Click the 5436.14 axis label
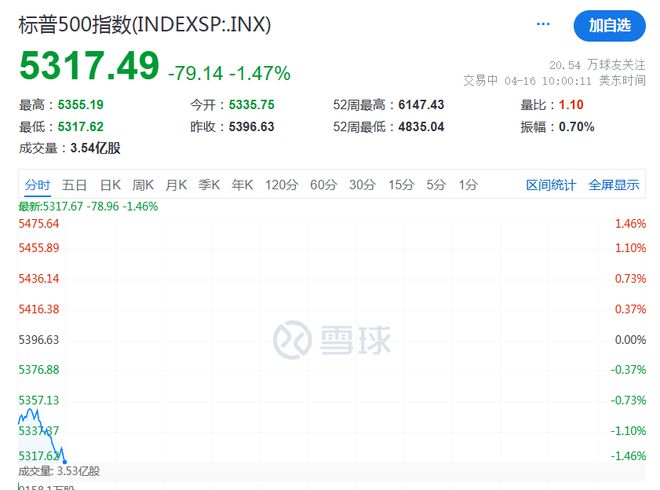The width and height of the screenshot is (660, 490). pos(39,279)
